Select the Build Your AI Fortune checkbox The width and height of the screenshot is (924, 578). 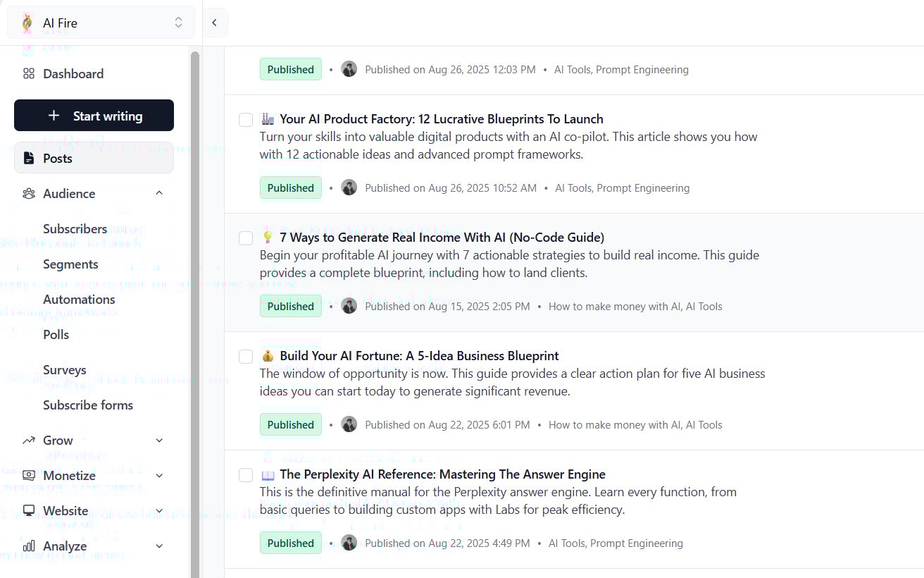246,357
